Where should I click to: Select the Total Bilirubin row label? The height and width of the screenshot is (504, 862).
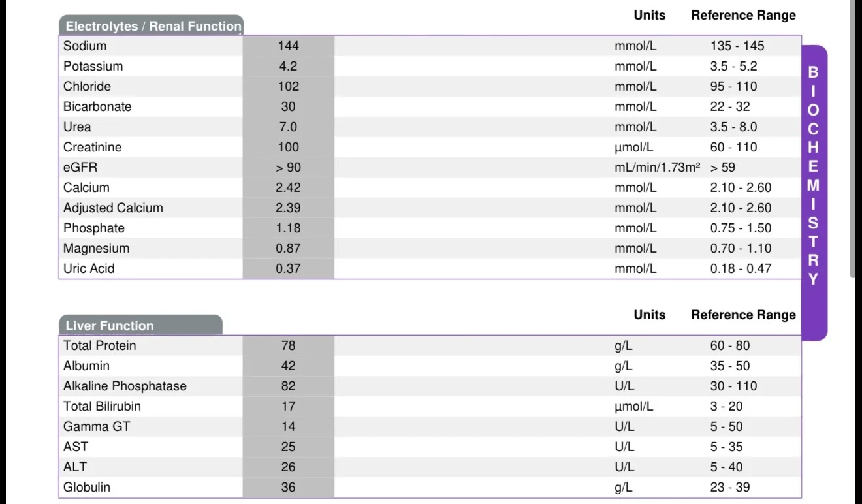point(102,406)
